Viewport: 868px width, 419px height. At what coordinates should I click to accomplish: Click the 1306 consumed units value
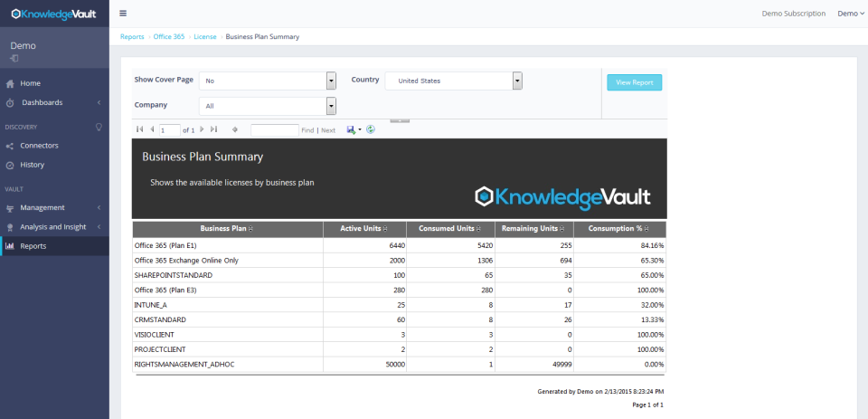pos(486,261)
